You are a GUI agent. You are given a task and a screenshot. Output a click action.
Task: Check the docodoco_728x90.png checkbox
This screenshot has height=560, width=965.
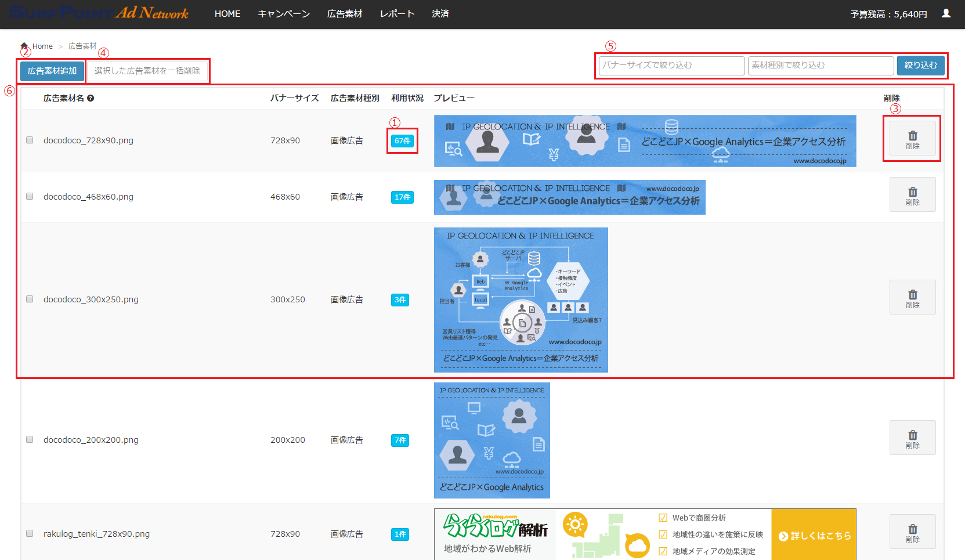[x=30, y=140]
